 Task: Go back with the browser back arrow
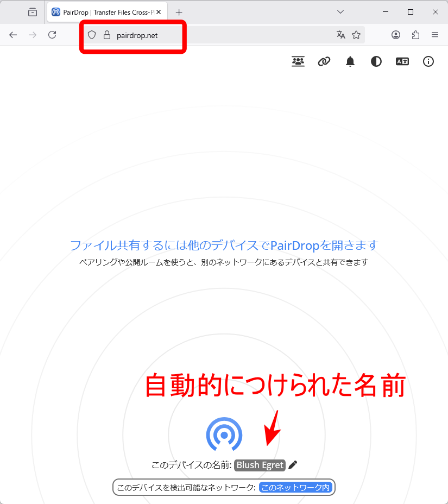tap(13, 35)
